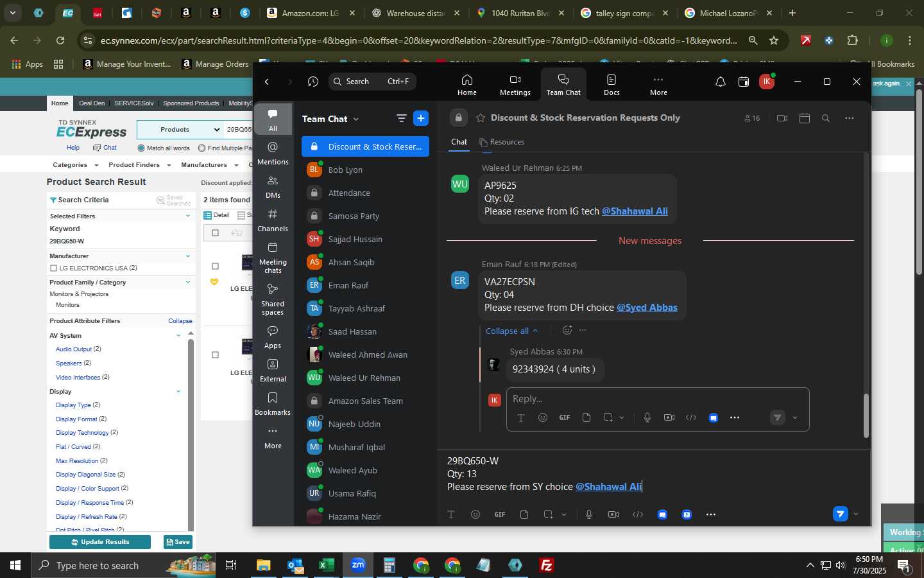This screenshot has height=578, width=924.
Task: Open Display Type filter link
Action: click(x=73, y=405)
